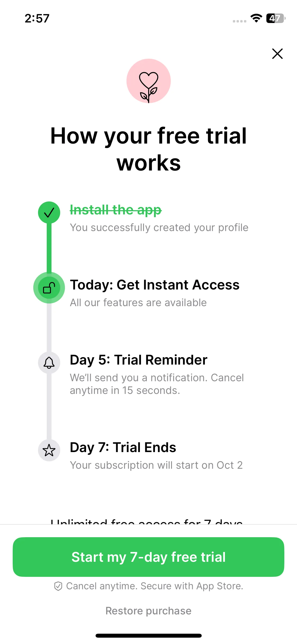297x644 pixels.
Task: Tap the Wi-Fi status icon
Action: click(256, 18)
